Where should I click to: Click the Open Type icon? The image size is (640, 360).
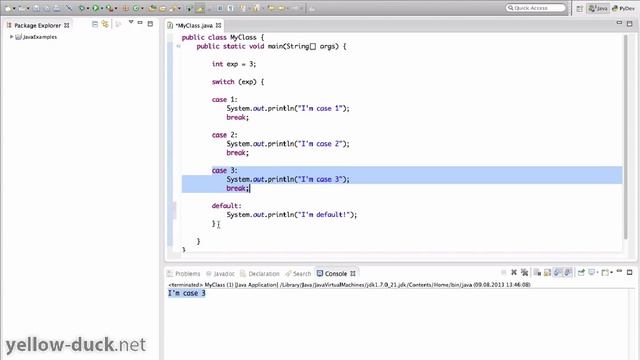point(152,8)
